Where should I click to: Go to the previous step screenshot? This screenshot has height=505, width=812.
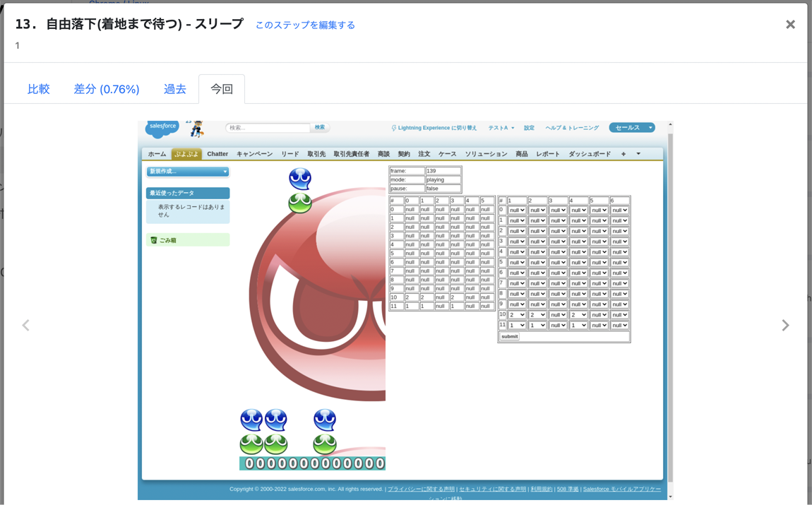pyautogui.click(x=25, y=326)
